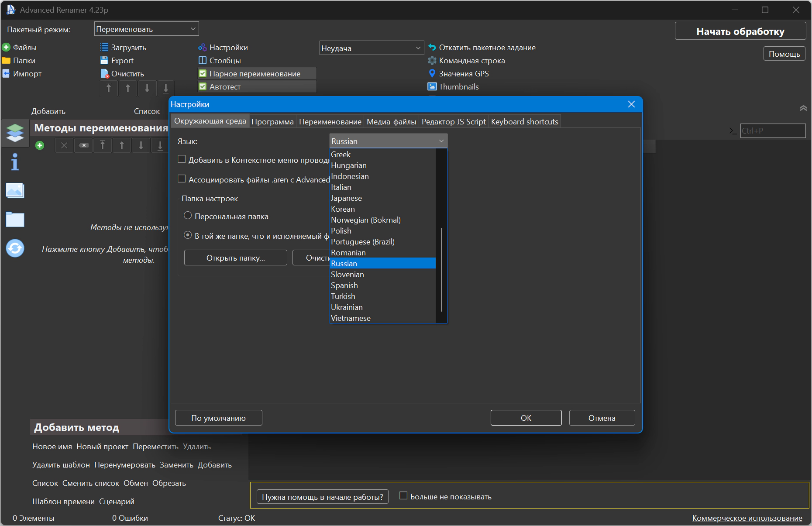
Task: Collapse the Язык dropdown showing Russian
Action: point(388,141)
